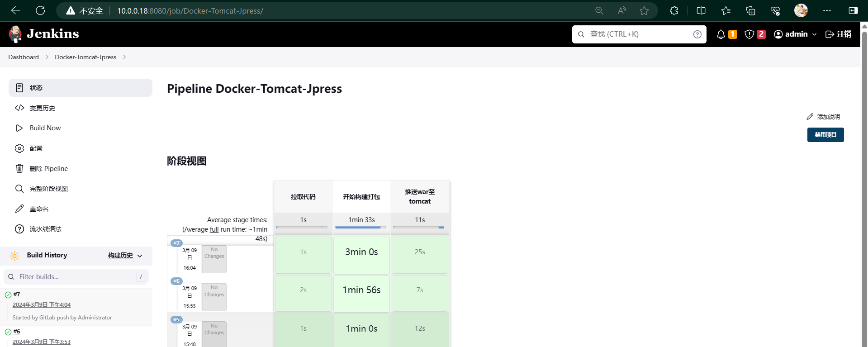
Task: Expand chevron after Dashboard breadcrumb
Action: click(47, 57)
